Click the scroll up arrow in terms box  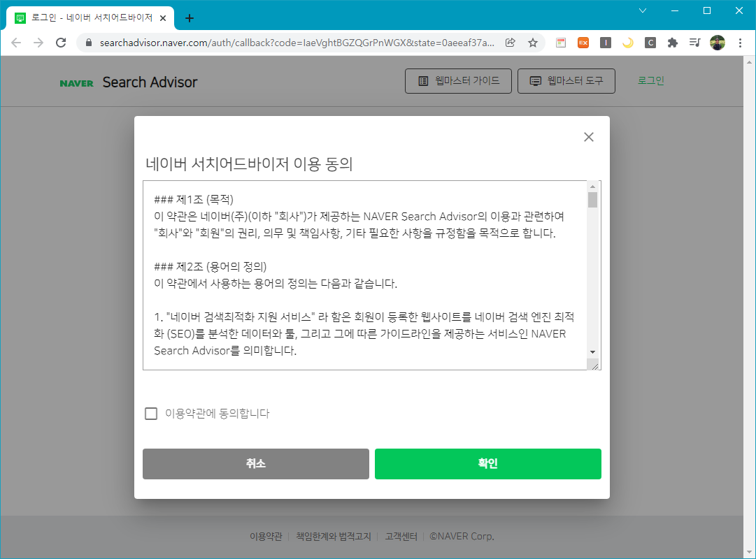point(592,187)
